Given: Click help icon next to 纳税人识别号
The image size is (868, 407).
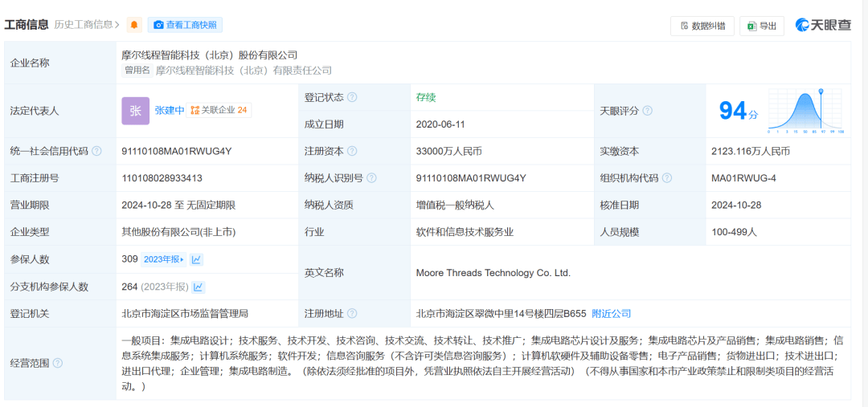Looking at the screenshot, I should 371,178.
